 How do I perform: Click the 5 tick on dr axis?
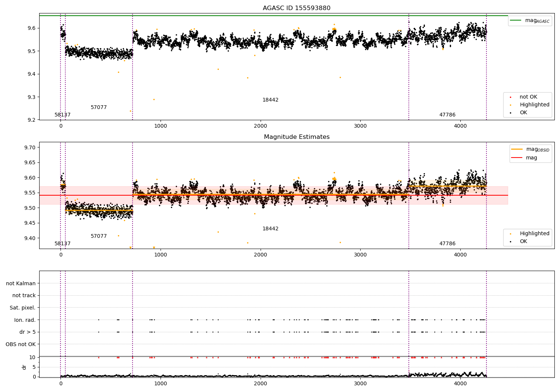(34, 367)
